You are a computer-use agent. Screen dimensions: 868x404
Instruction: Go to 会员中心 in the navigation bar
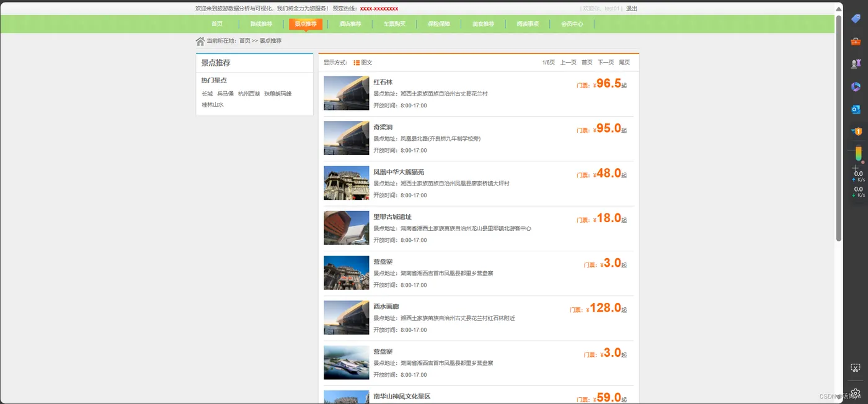pos(572,24)
